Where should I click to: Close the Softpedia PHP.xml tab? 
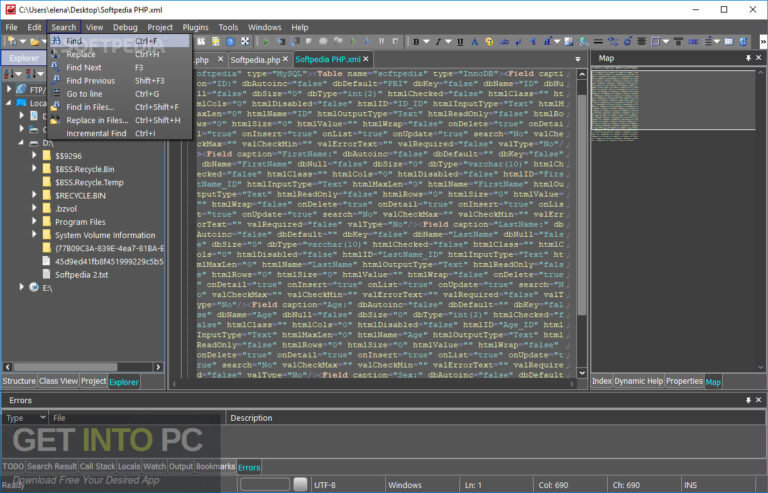pyautogui.click(x=366, y=59)
